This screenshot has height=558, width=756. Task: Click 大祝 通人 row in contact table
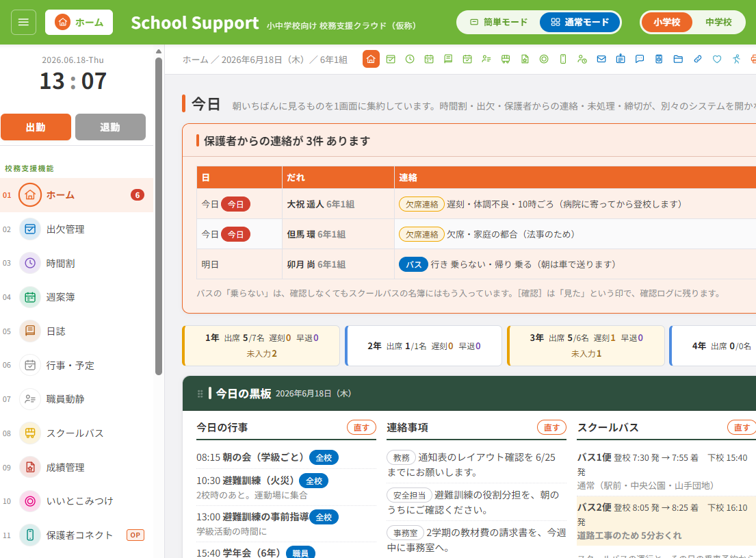[x=476, y=204]
